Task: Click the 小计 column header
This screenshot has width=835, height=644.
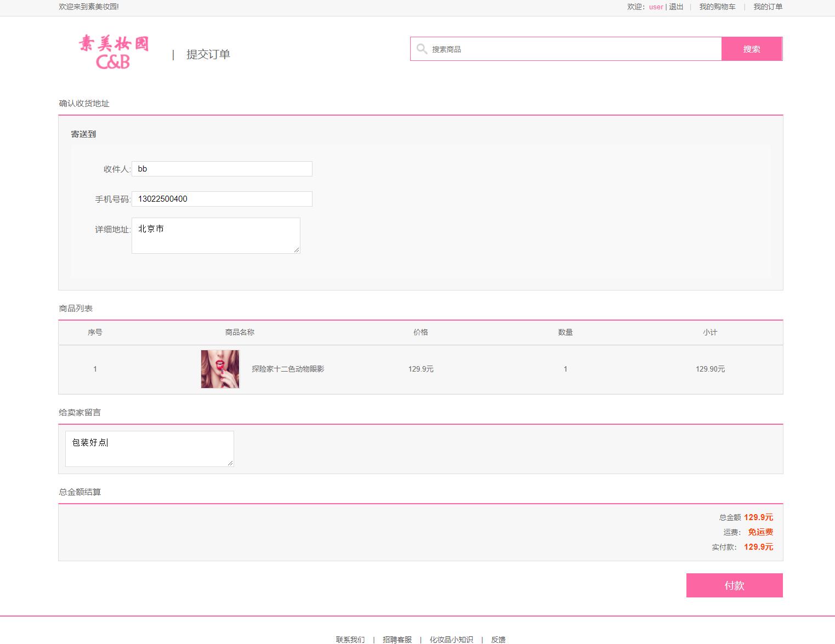Action: [710, 332]
